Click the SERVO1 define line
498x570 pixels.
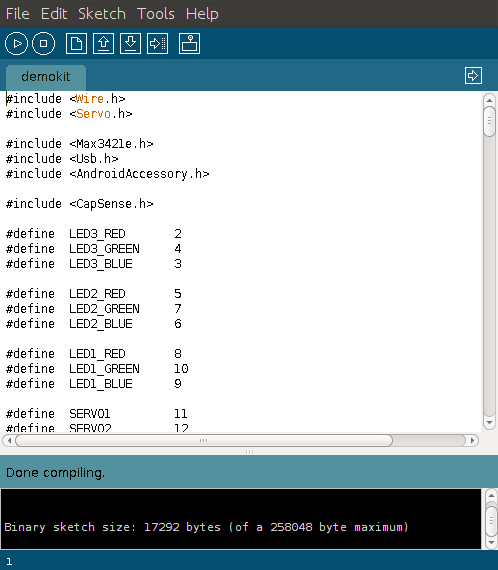(97, 414)
